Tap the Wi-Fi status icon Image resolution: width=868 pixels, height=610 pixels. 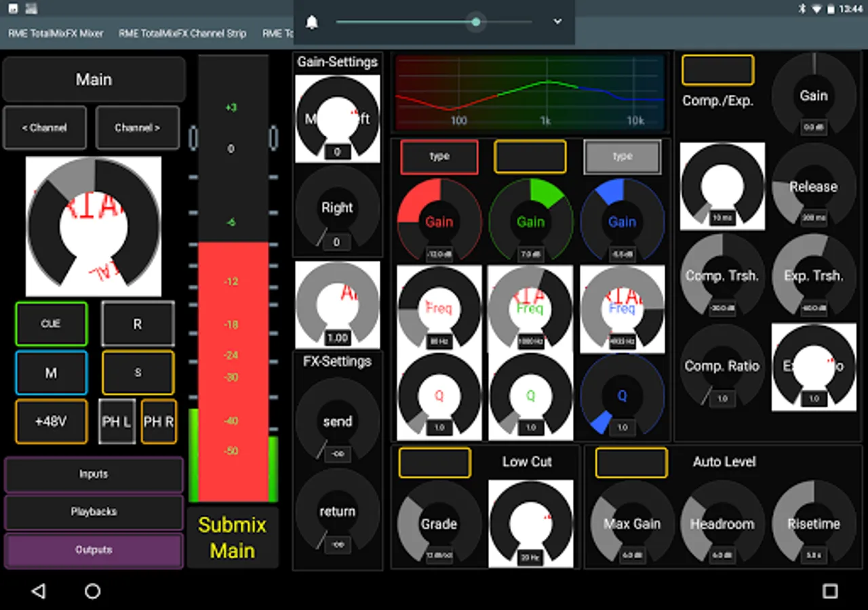pyautogui.click(x=817, y=9)
